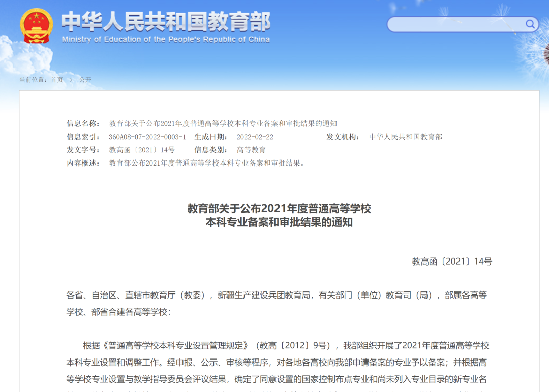
Task: Focus the search input box
Action: (455, 24)
